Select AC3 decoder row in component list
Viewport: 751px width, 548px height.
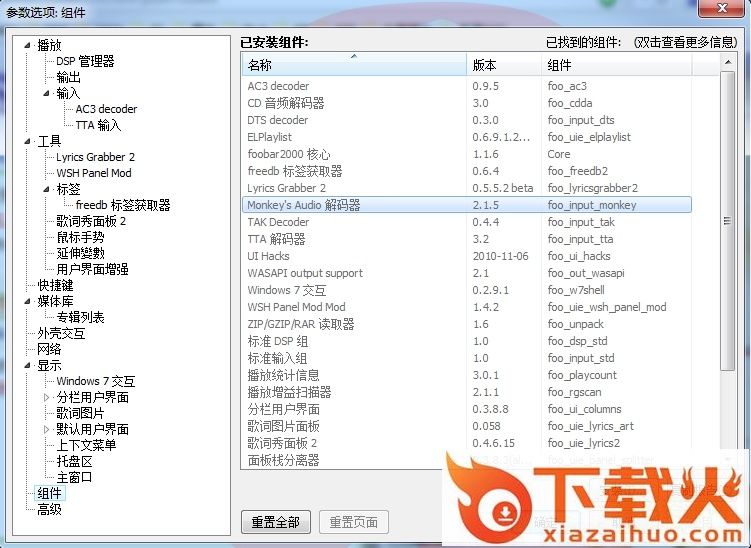(x=467, y=86)
